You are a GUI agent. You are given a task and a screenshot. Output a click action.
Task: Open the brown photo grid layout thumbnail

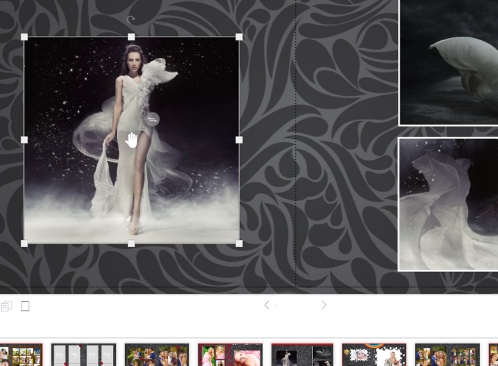point(21,355)
